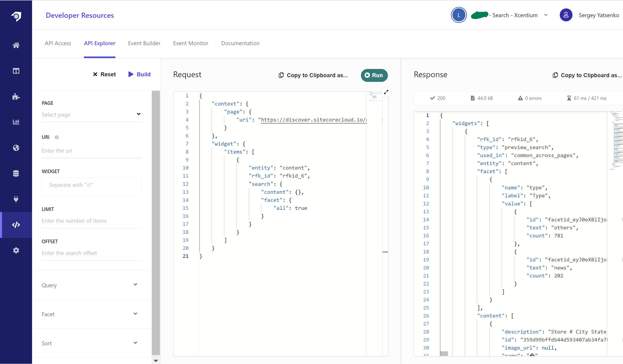The width and height of the screenshot is (623, 364).
Task: Click the "type": "preview_search" response line
Action: tap(515, 147)
